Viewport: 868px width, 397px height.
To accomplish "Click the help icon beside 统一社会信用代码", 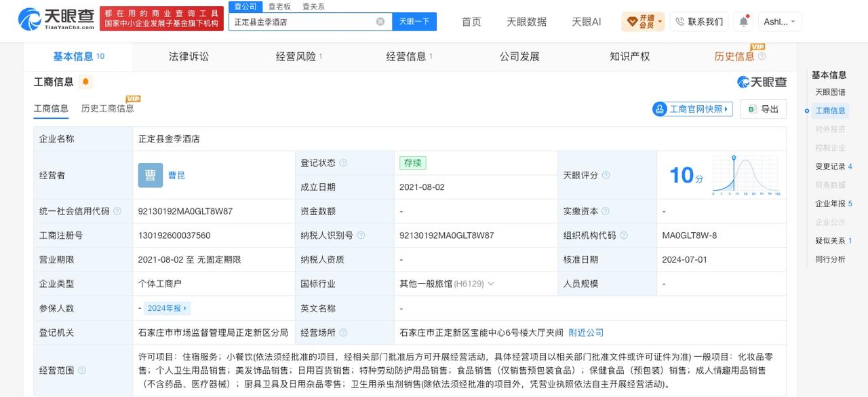I will [117, 211].
